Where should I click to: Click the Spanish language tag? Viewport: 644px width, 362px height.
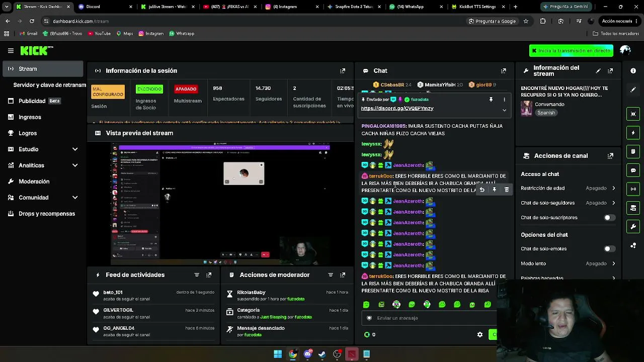click(546, 113)
